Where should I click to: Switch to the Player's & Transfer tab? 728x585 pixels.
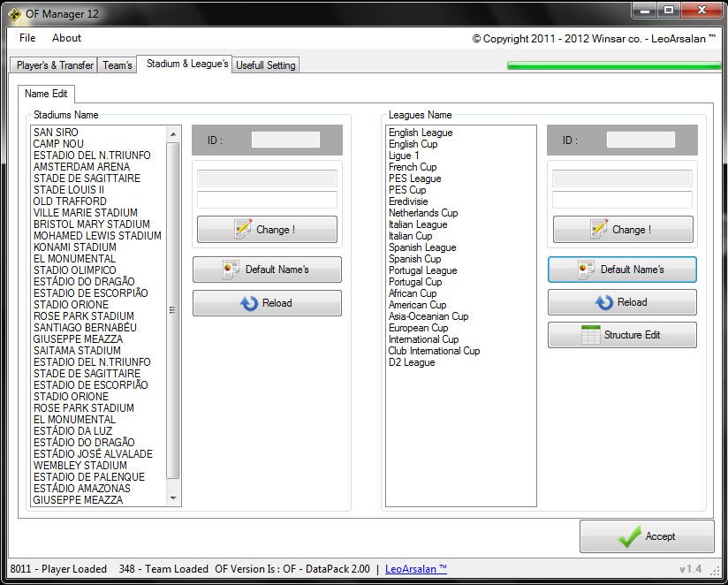pos(55,65)
